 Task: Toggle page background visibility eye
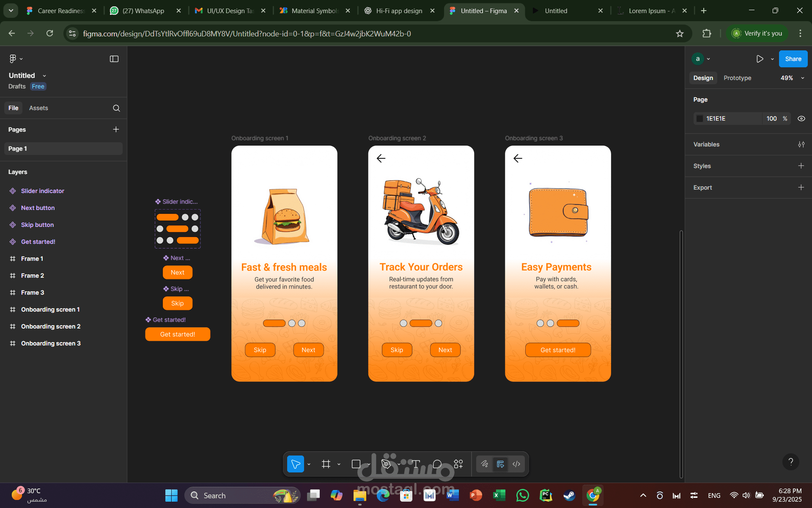point(801,119)
